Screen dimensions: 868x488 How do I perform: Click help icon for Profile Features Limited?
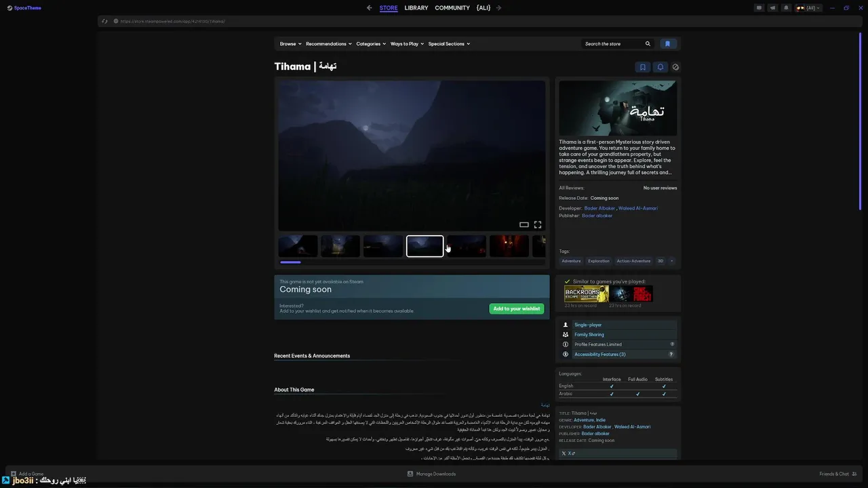[x=672, y=344]
